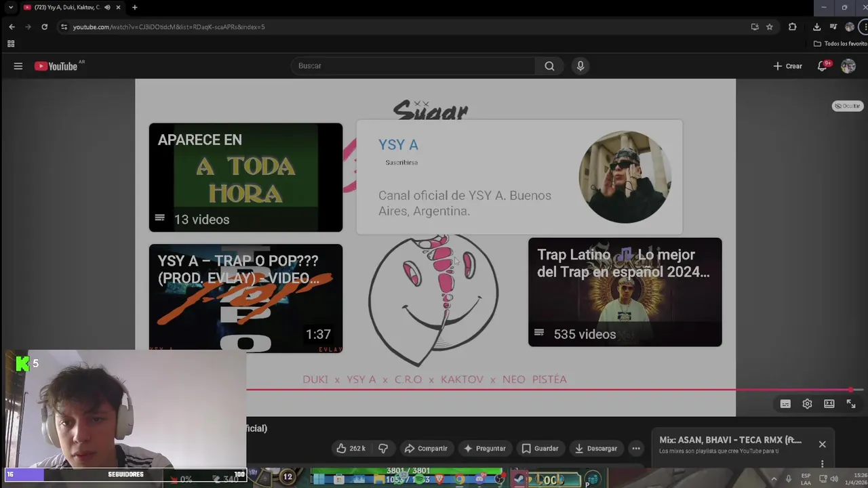
Task: Open Brave browser from the taskbar
Action: (x=439, y=479)
